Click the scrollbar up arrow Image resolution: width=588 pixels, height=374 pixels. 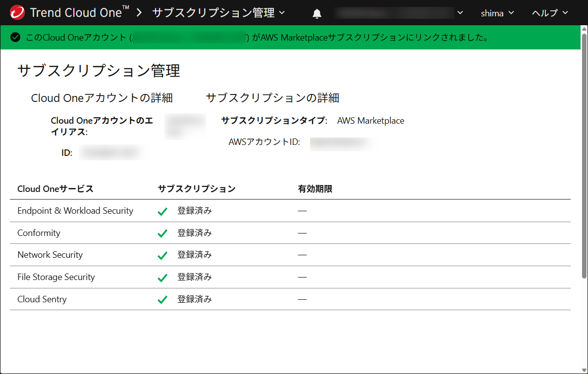coord(584,29)
